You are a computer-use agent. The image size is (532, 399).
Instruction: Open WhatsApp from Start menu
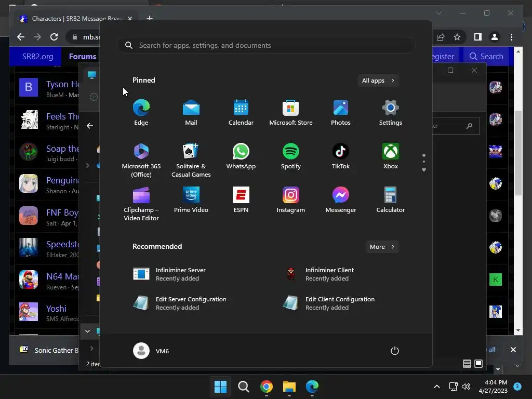pyautogui.click(x=241, y=156)
